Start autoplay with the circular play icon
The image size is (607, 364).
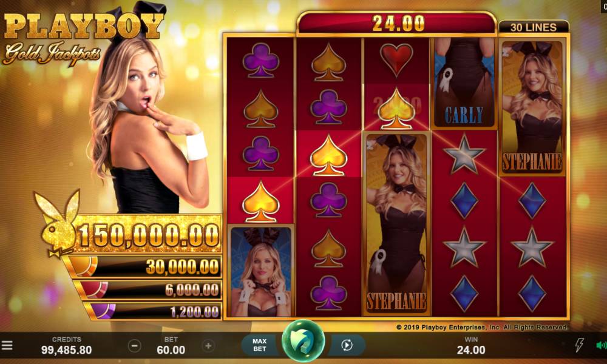[x=347, y=345]
